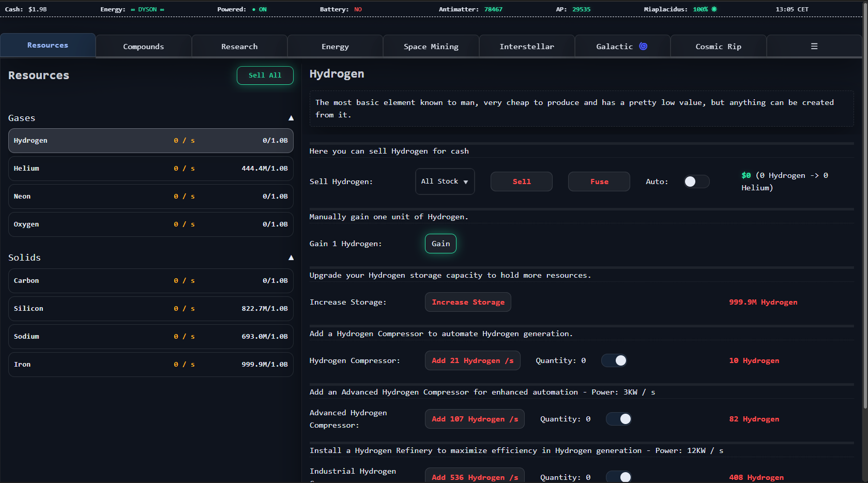Click Add 536 Hydrogen /s button
This screenshot has width=868, height=483.
pyautogui.click(x=475, y=476)
